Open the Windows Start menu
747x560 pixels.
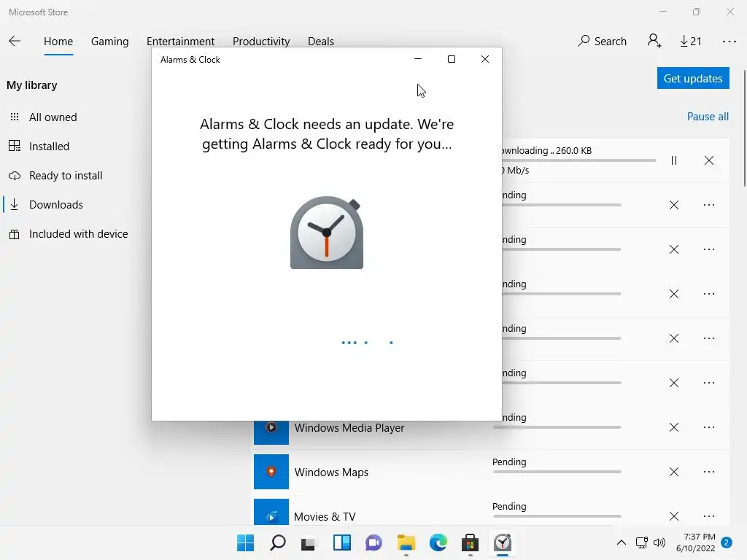point(245,542)
